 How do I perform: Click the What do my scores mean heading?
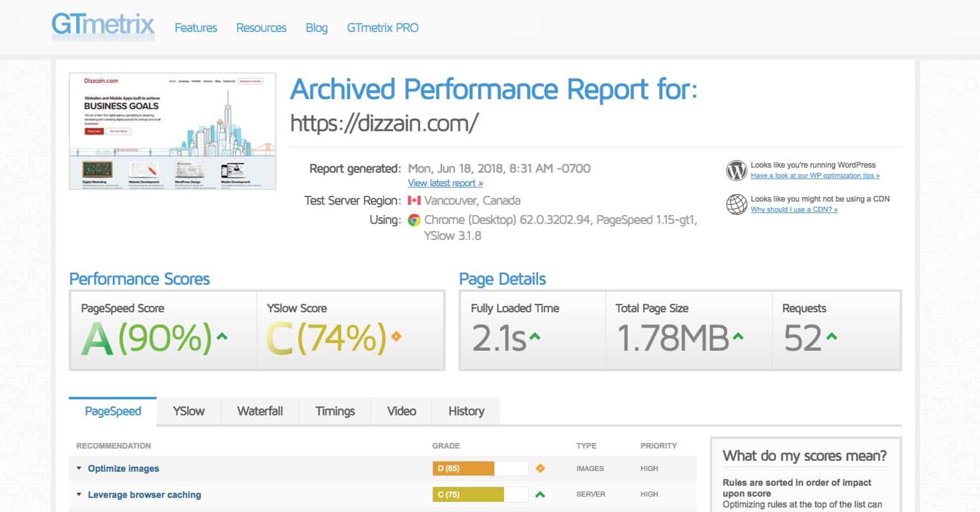click(x=804, y=456)
